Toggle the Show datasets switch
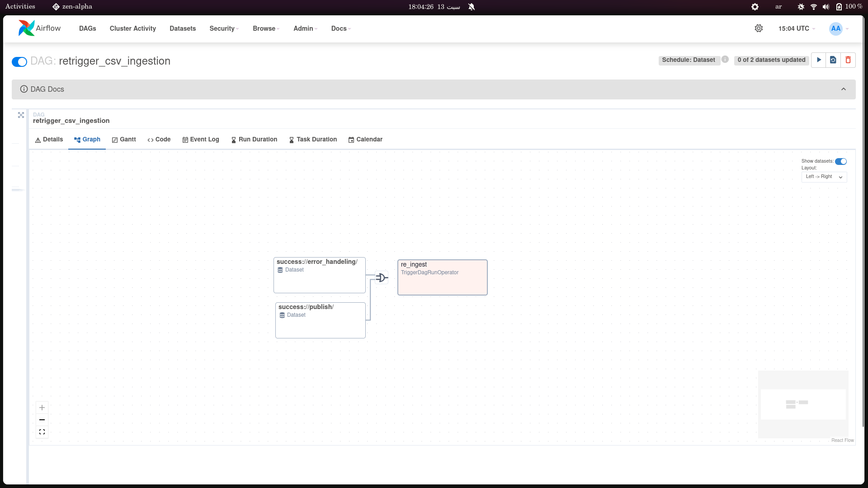This screenshot has width=868, height=488. coord(841,161)
